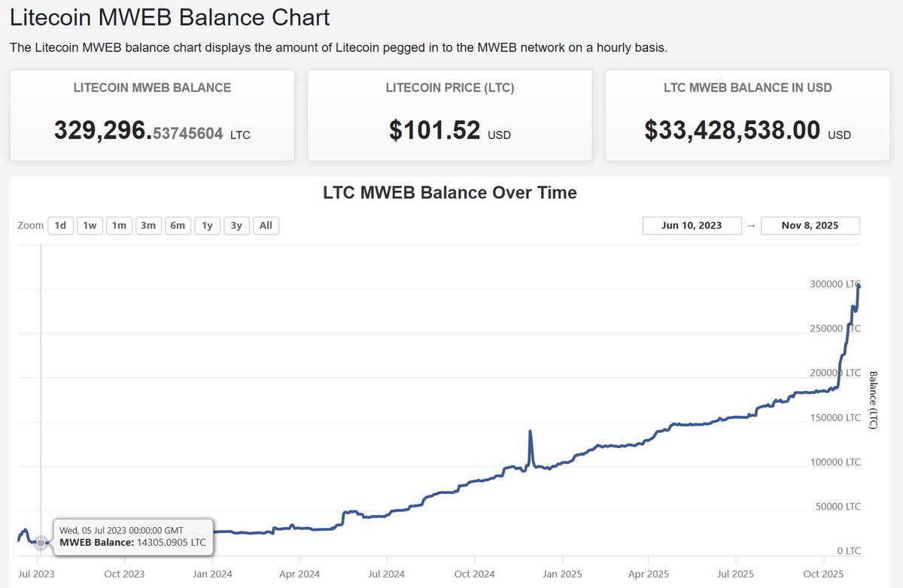The width and height of the screenshot is (903, 588).
Task: Edit the end date Nov 8, 2025
Action: (810, 226)
